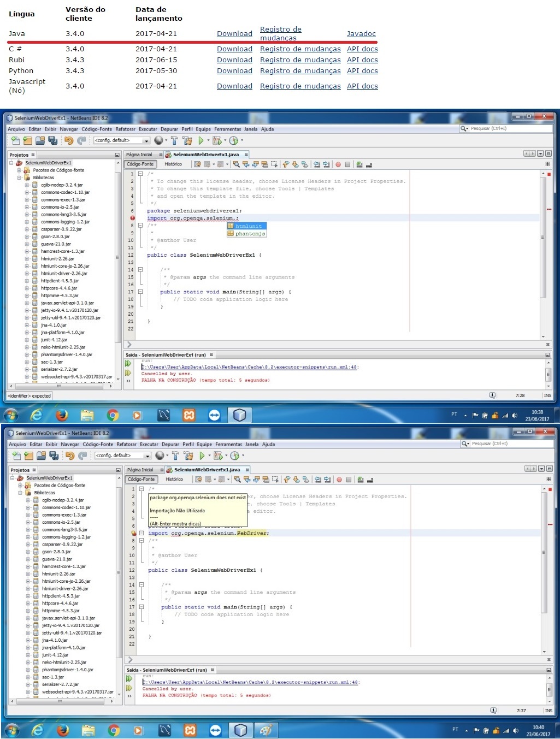This screenshot has width=560, height=739.
Task: Toggle rectangular selection in htmlunit-popup window editor toolbar
Action: (x=274, y=164)
